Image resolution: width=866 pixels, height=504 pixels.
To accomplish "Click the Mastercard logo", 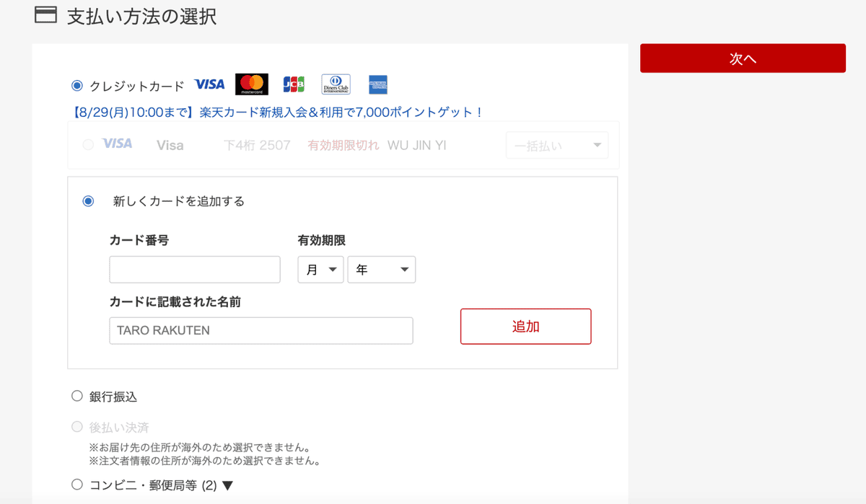I will coord(252,84).
